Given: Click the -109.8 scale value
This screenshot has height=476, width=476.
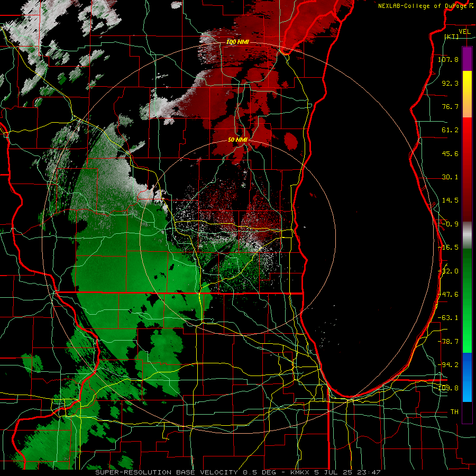Looking at the screenshot, I should 448,388.
